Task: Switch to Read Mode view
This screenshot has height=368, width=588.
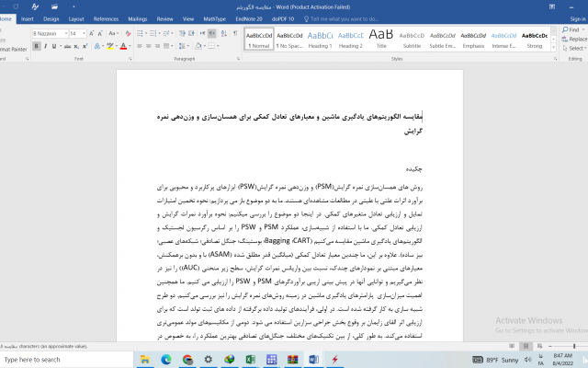Action: point(512,346)
